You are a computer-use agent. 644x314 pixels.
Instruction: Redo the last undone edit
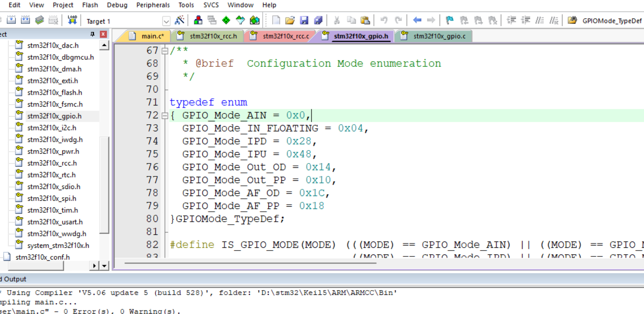point(398,20)
